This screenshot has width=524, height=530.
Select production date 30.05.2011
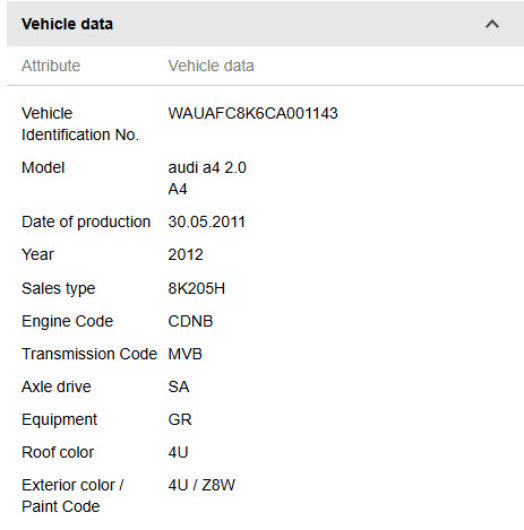point(207,222)
